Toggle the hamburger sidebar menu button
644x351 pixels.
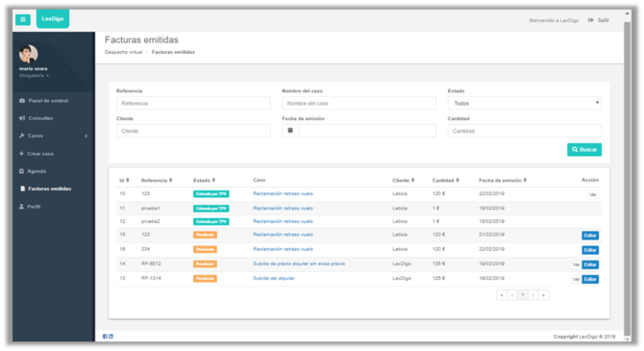(x=23, y=19)
